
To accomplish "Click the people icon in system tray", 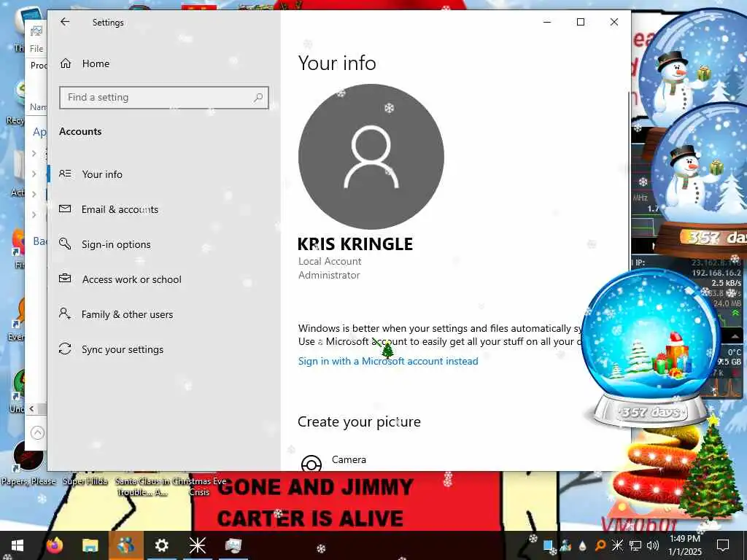I will tap(565, 545).
